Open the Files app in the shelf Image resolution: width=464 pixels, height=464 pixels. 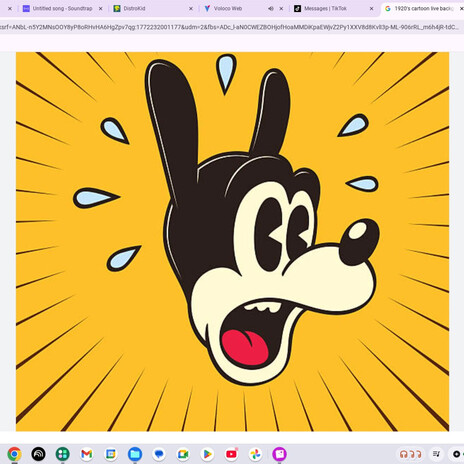click(x=135, y=454)
